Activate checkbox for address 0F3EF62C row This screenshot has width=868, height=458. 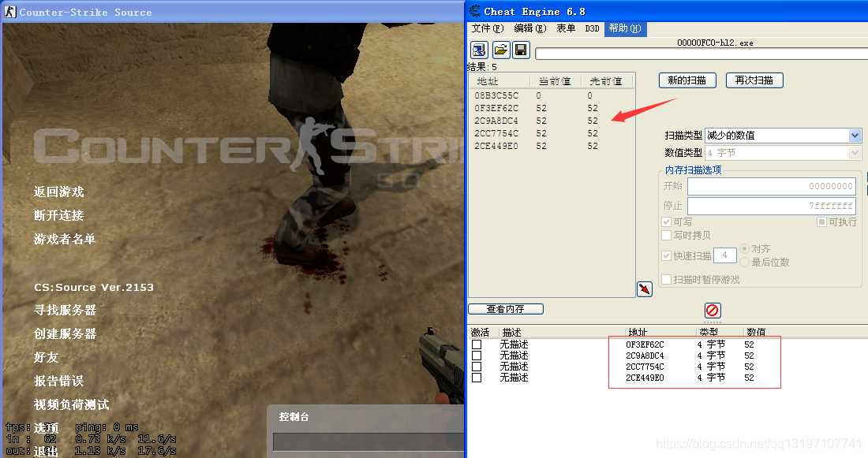coord(477,344)
